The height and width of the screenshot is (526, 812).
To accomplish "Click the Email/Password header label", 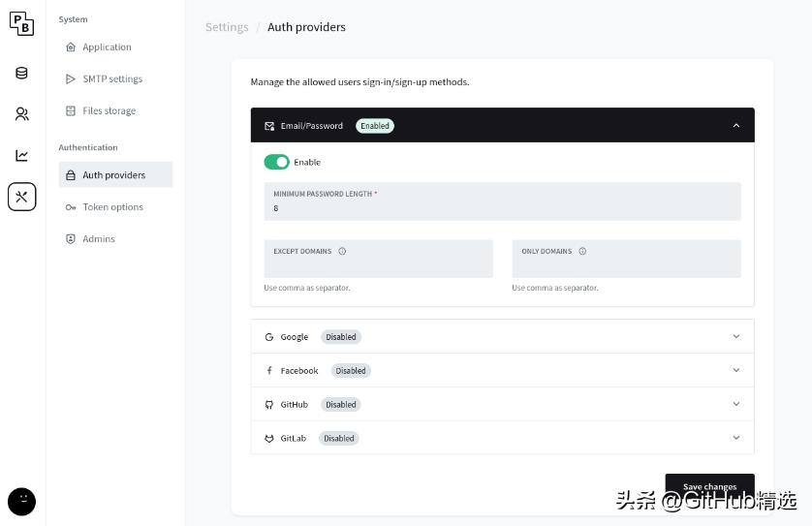I will coord(312,126).
